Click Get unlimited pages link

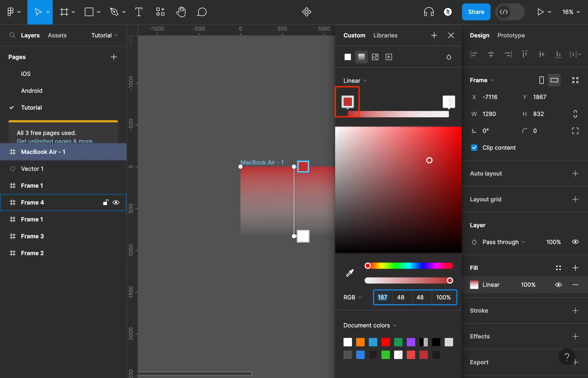[55, 140]
